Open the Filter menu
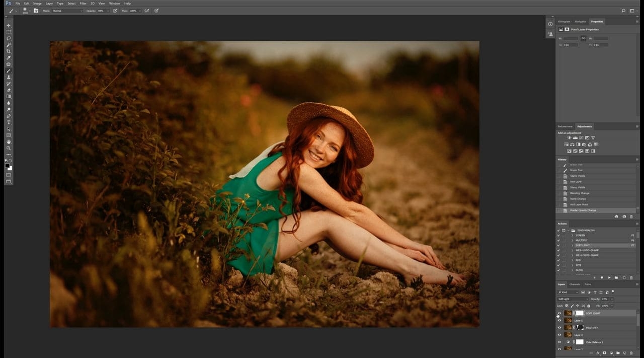This screenshot has height=358, width=644. pyautogui.click(x=83, y=4)
